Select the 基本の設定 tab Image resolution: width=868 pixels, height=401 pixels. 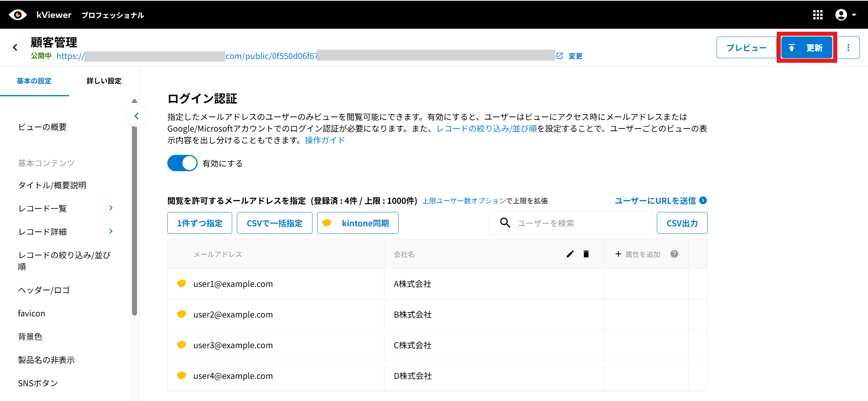click(34, 81)
